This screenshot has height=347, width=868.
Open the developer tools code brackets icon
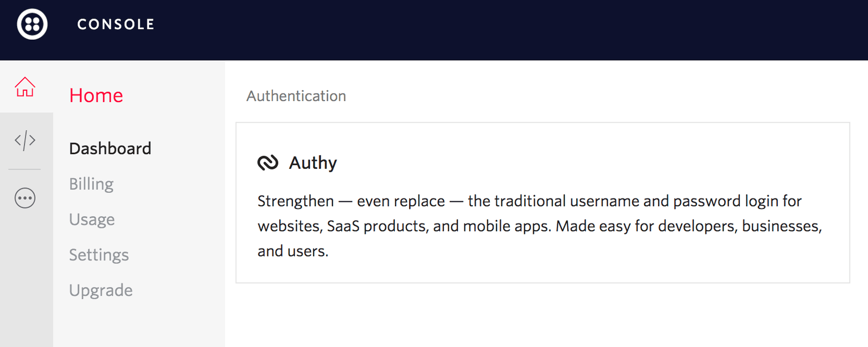tap(25, 141)
